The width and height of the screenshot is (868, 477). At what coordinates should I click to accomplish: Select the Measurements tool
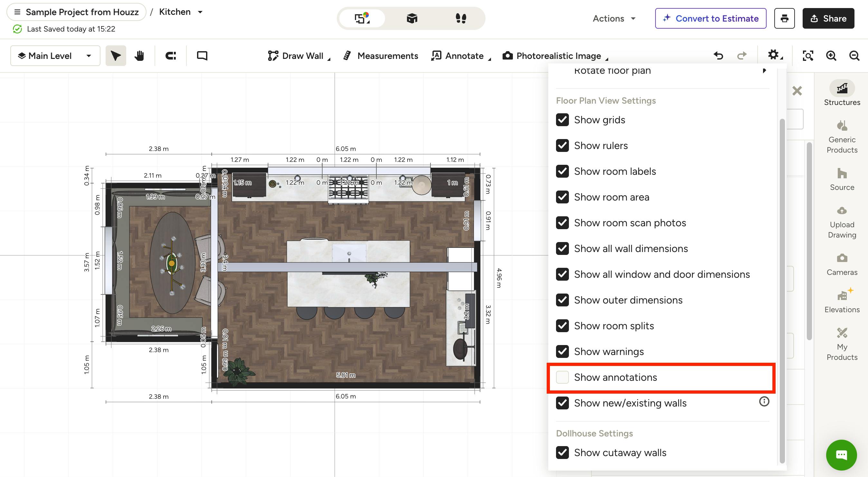pos(381,56)
